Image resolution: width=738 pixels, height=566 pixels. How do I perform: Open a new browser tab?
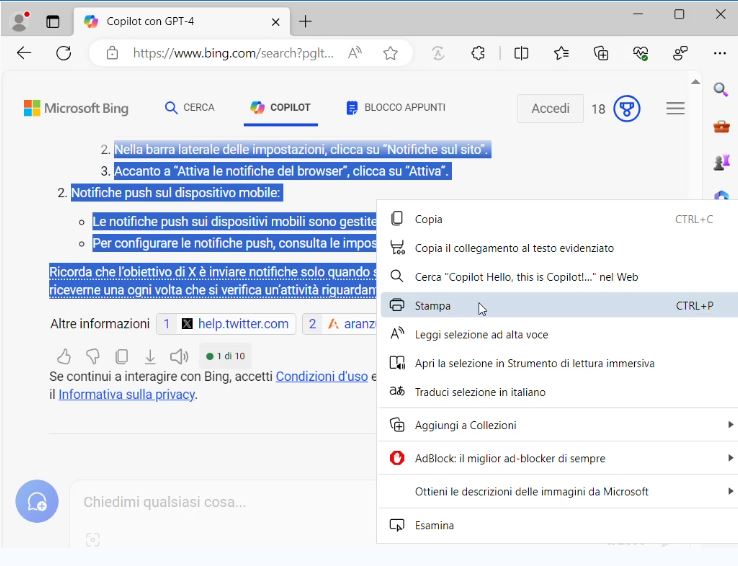(305, 21)
